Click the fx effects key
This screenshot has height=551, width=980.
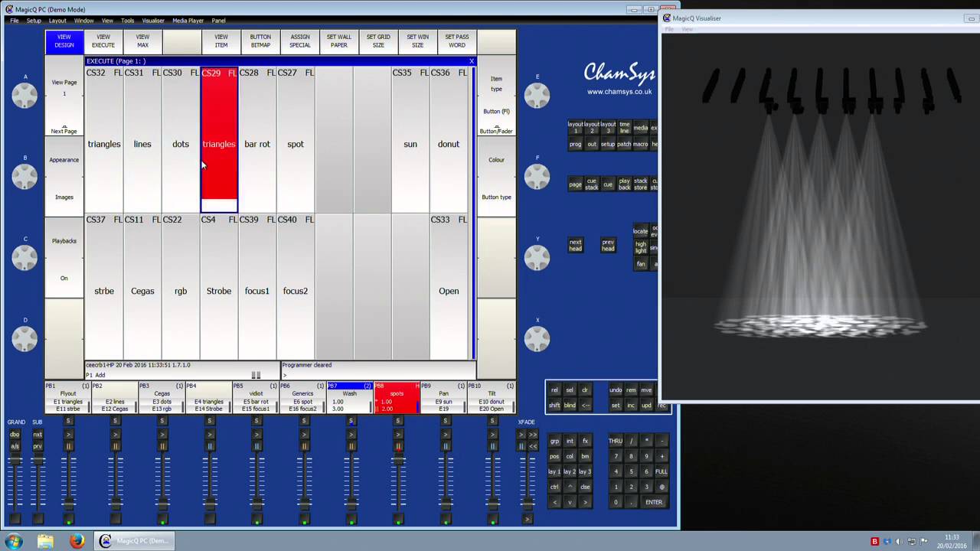(x=585, y=441)
